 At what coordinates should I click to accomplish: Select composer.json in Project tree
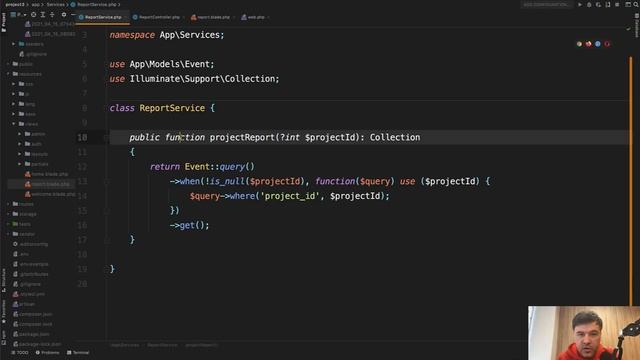coord(33,314)
